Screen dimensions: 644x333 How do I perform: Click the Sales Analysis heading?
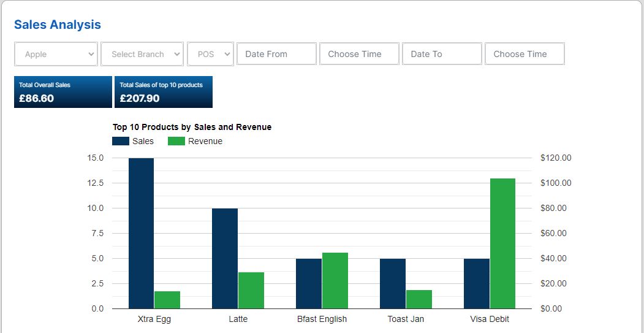pos(58,25)
